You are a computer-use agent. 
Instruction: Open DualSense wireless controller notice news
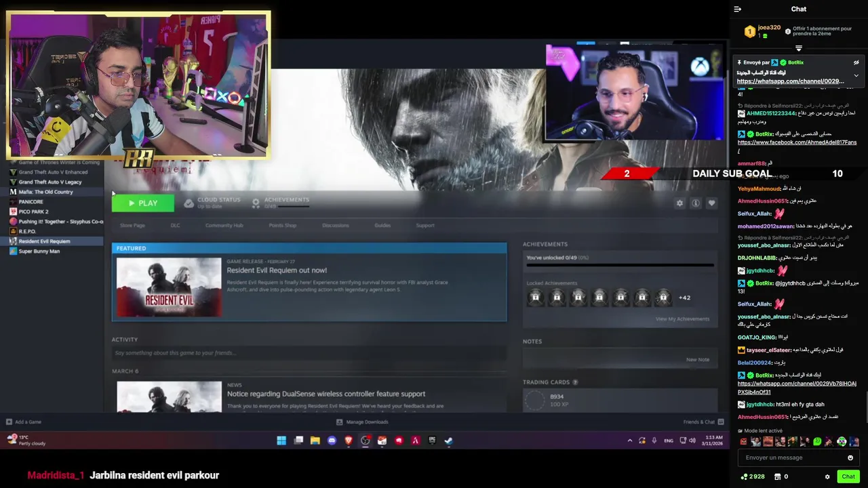[326, 394]
